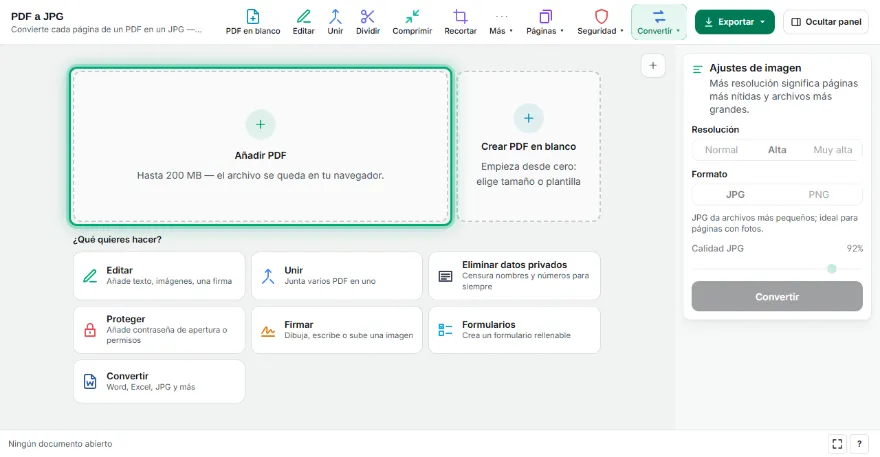The image size is (880, 457).
Task: Open the Formularios card icon
Action: [x=446, y=330]
